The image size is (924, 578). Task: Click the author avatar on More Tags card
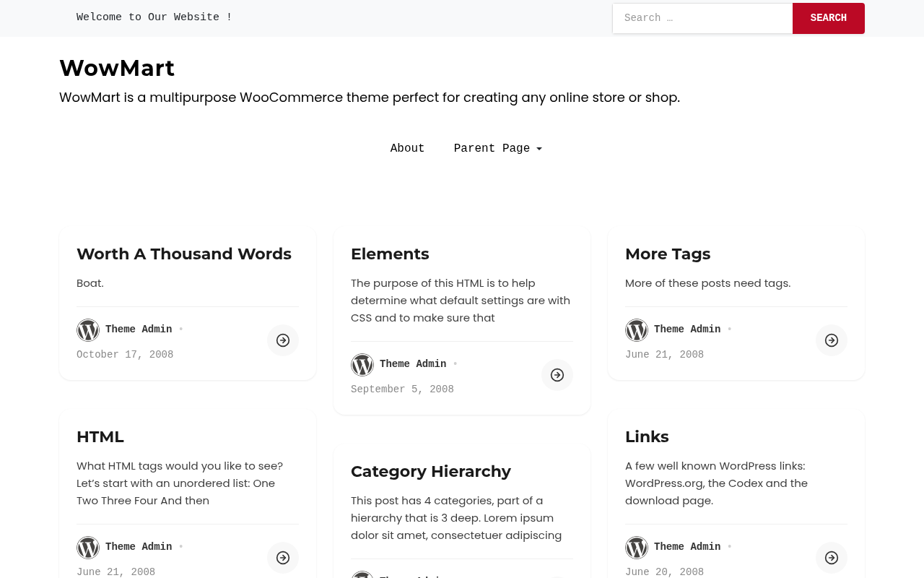[x=637, y=330]
